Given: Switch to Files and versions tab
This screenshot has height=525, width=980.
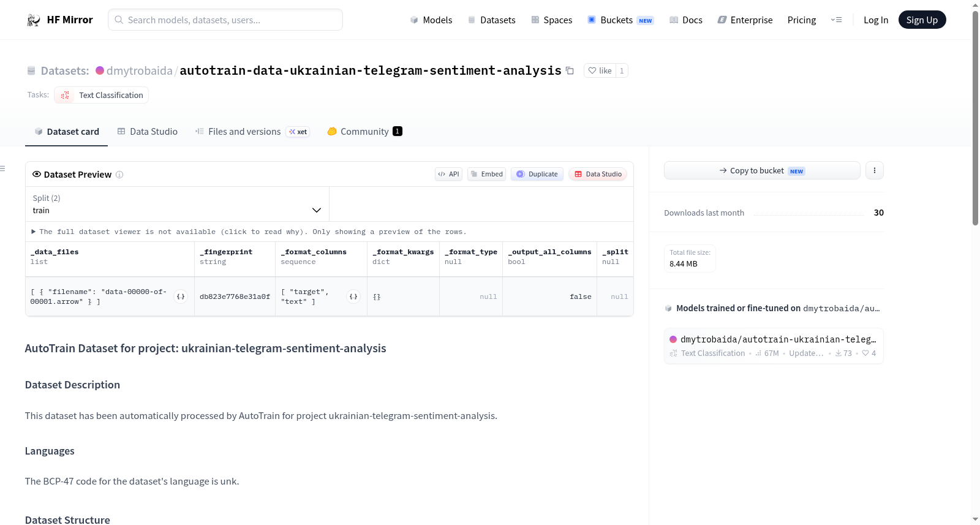Looking at the screenshot, I should point(252,132).
